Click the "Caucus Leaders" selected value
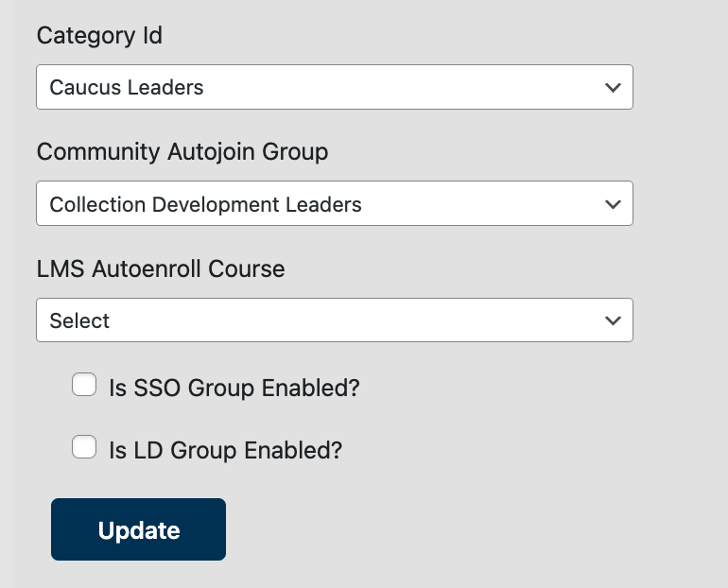The image size is (728, 588). click(x=127, y=88)
